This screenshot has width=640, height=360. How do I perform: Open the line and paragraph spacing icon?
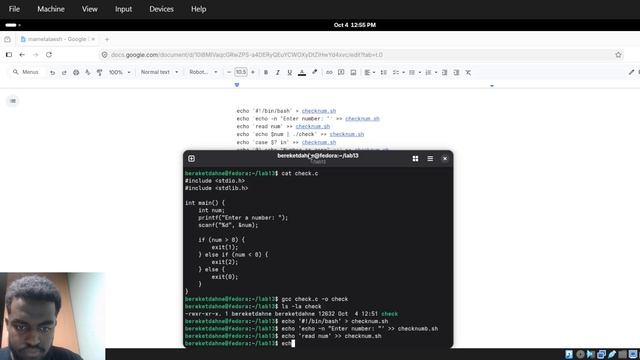(384, 72)
